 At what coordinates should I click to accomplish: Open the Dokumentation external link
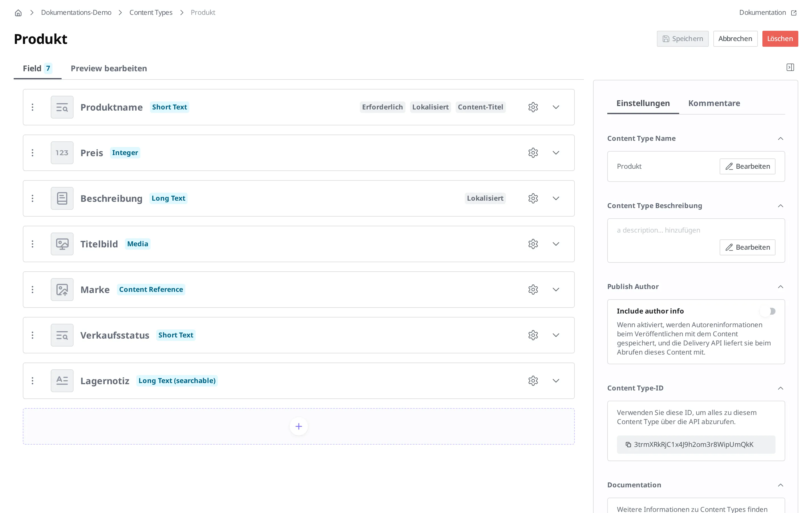pyautogui.click(x=768, y=13)
